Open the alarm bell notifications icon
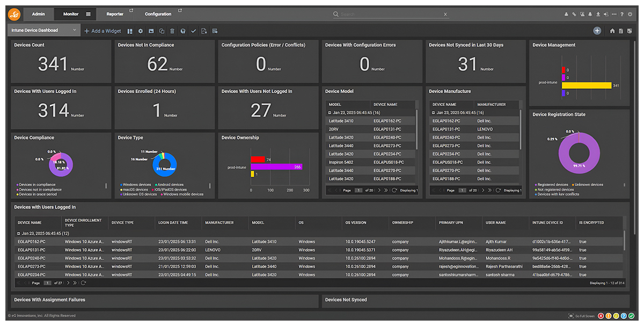 tap(590, 15)
